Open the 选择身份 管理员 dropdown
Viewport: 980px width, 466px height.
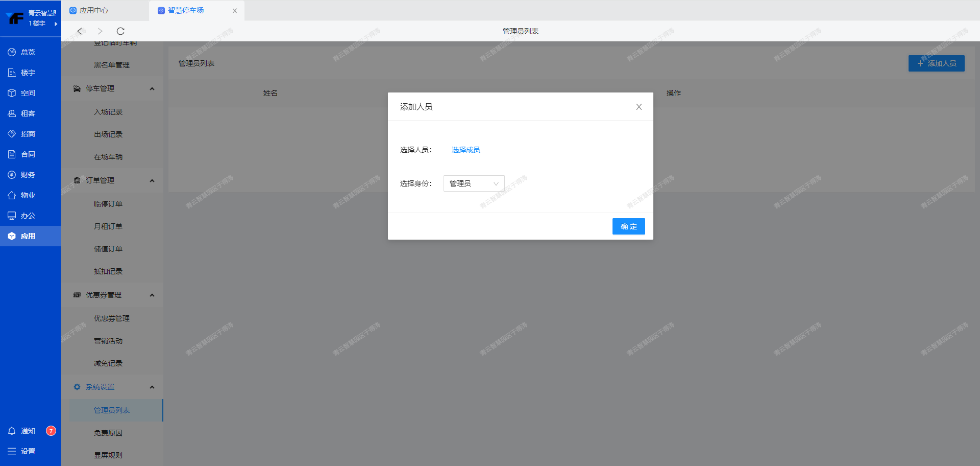(x=474, y=183)
